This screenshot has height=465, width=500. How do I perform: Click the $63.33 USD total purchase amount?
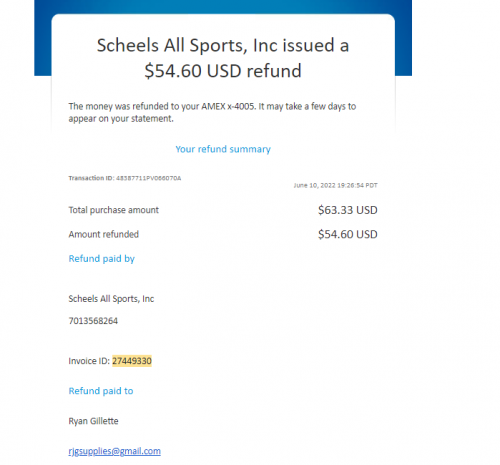pos(348,210)
